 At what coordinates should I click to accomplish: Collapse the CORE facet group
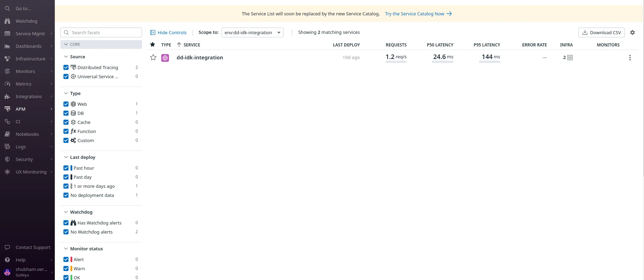(101, 44)
